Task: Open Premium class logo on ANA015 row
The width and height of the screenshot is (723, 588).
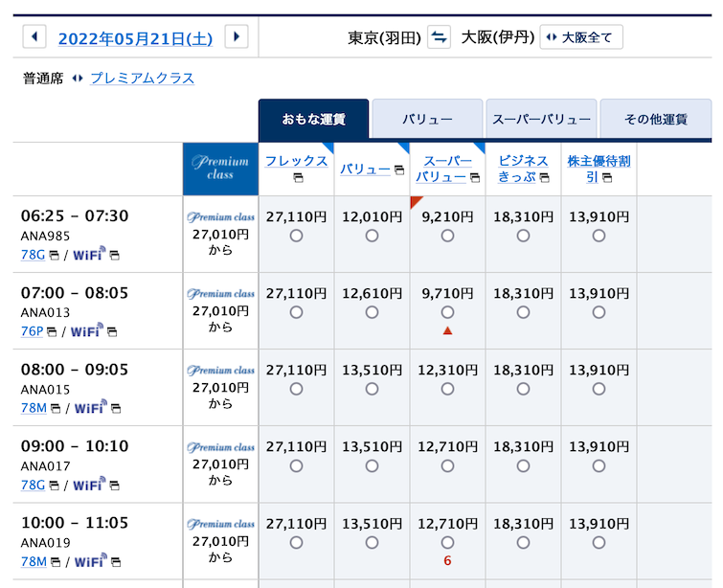Action: [220, 371]
